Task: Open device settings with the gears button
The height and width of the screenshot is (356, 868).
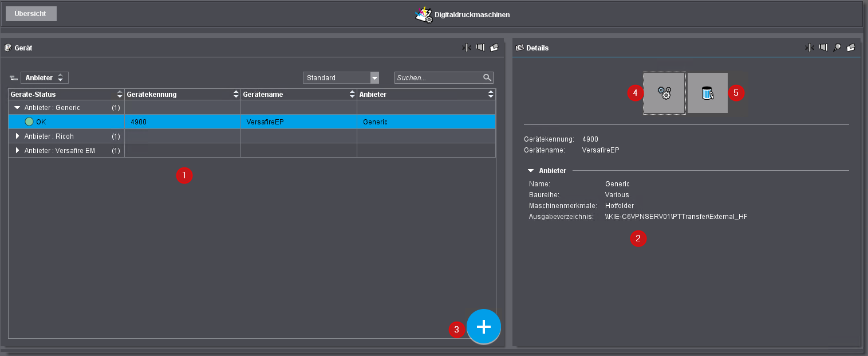Action: [x=664, y=93]
